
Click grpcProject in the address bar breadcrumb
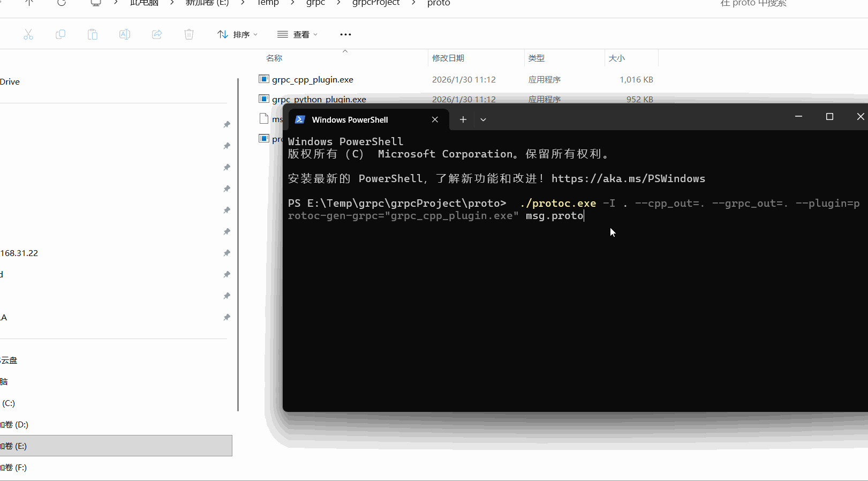(376, 3)
